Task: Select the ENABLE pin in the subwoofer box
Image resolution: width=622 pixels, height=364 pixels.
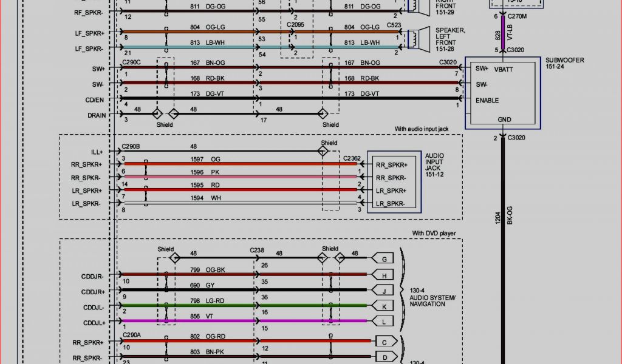Action: [x=488, y=100]
